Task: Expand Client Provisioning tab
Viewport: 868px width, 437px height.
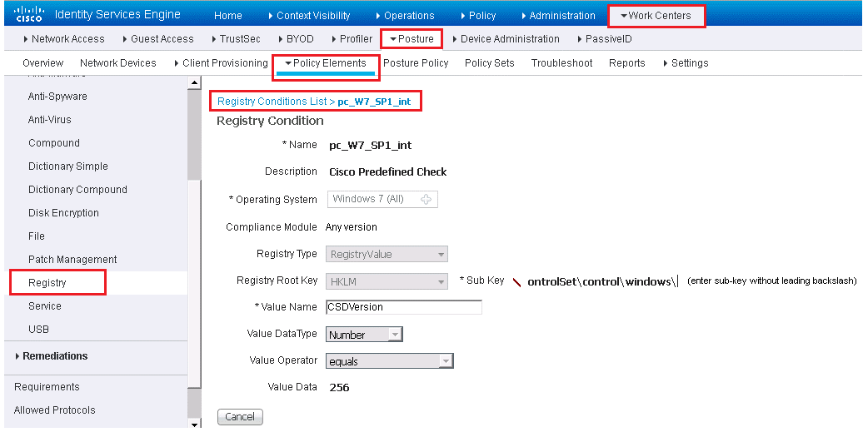Action: [221, 63]
